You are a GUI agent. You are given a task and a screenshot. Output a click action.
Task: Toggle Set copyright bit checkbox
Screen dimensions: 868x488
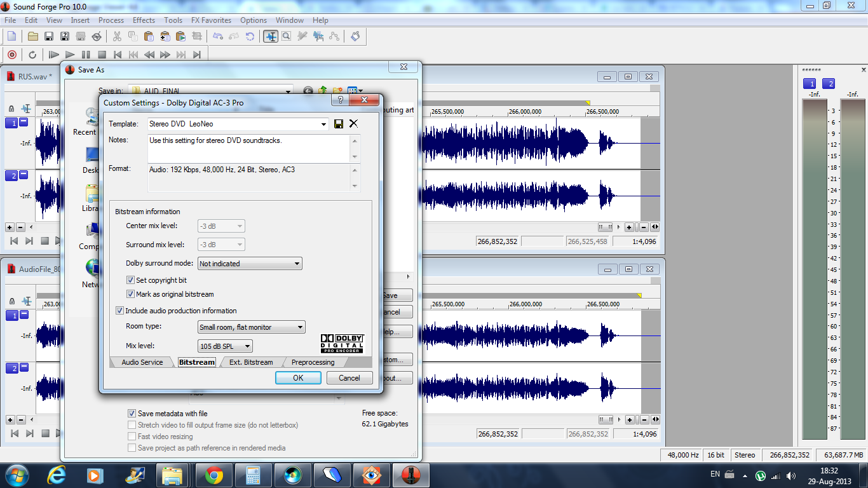[x=130, y=280]
